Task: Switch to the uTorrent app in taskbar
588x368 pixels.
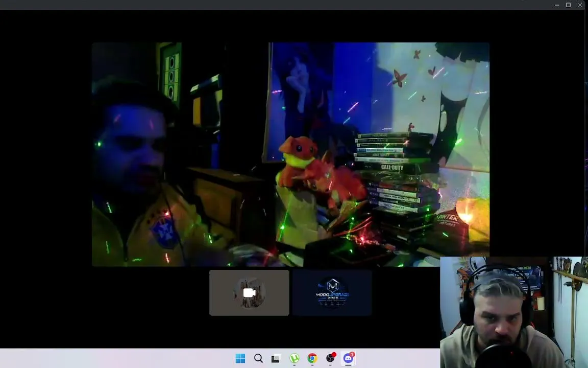Action: tap(295, 358)
